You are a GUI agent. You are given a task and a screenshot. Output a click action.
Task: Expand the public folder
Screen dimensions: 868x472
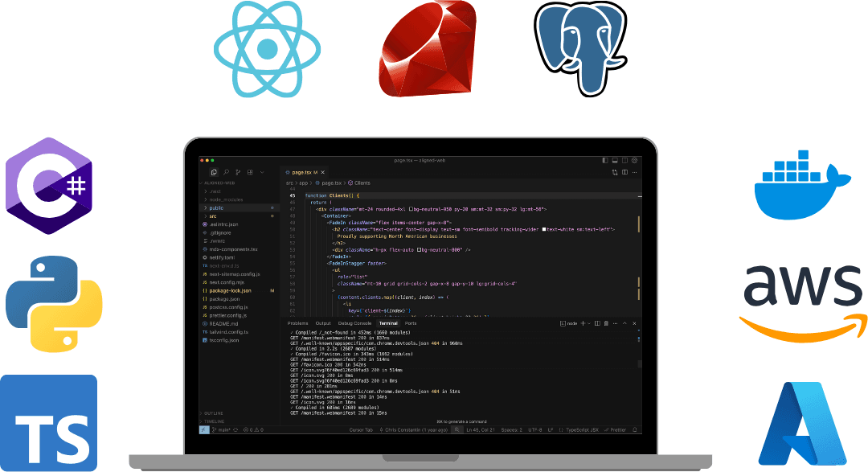click(x=215, y=207)
